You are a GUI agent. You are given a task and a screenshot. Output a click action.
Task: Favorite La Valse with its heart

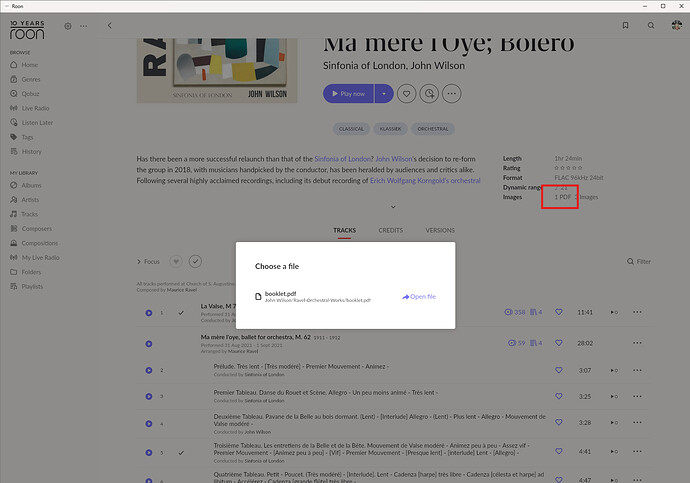tap(558, 312)
